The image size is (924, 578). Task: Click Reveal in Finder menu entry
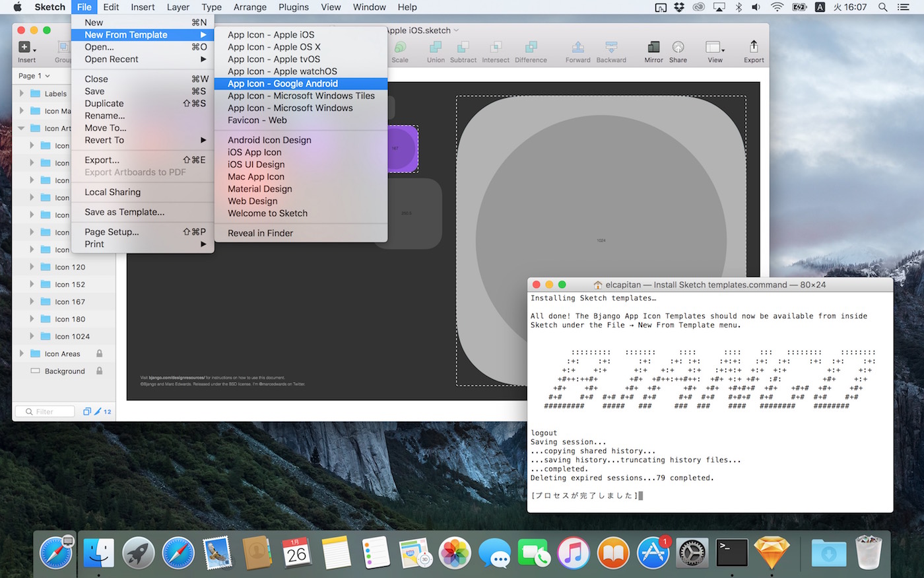point(260,233)
